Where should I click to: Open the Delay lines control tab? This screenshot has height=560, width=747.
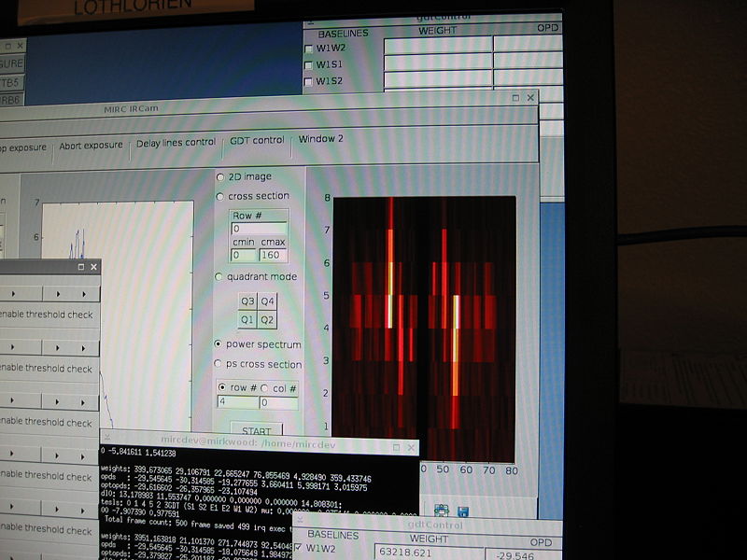176,143
